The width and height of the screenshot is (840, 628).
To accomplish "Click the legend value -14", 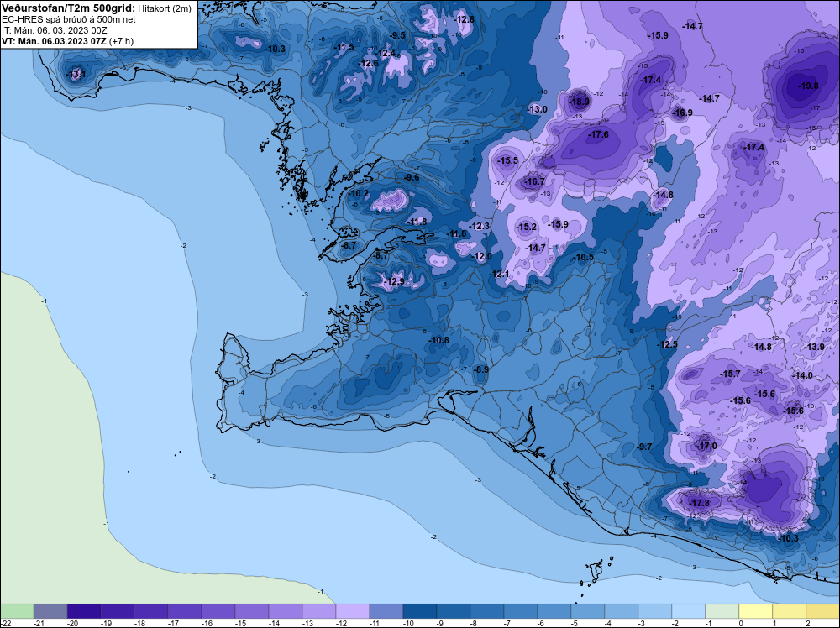I will [274, 623].
